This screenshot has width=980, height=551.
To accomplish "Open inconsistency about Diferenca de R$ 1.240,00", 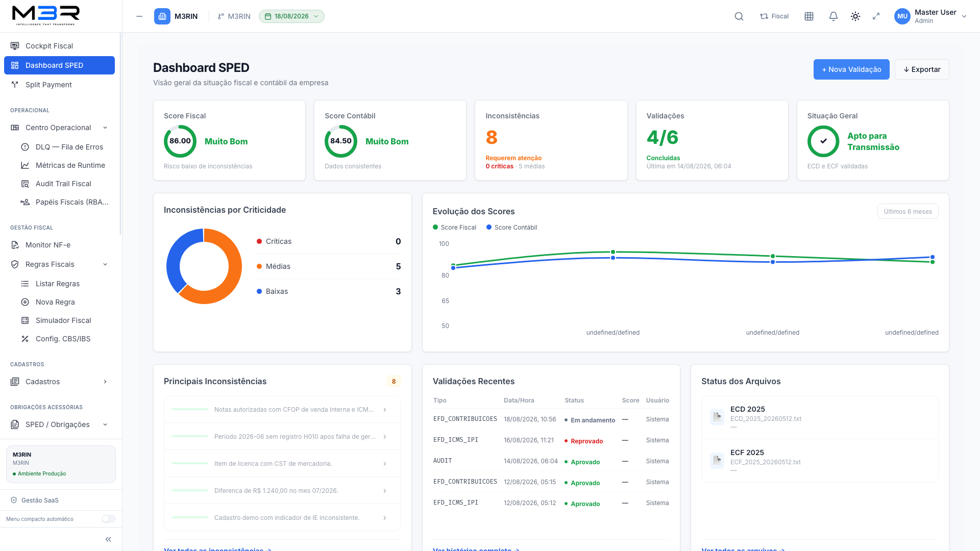I will tap(282, 491).
